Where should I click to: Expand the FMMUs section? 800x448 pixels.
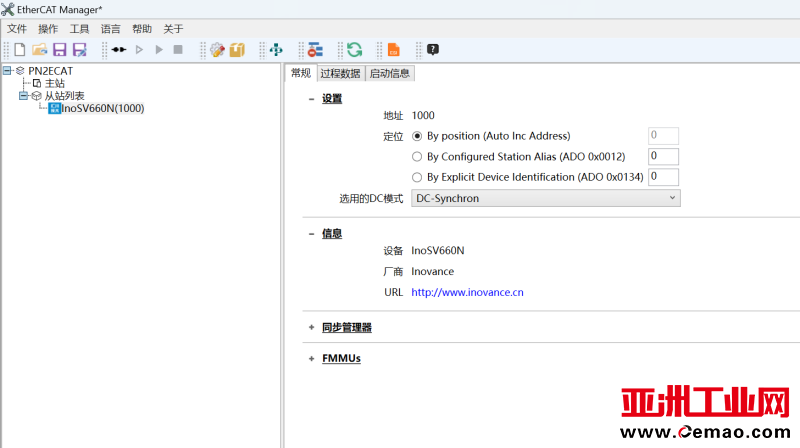(311, 359)
